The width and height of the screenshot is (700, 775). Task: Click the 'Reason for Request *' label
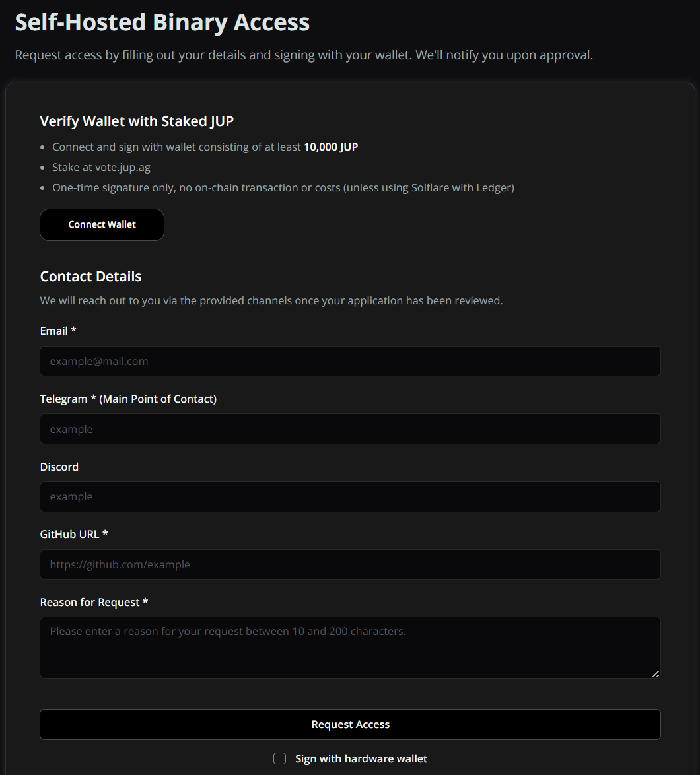pos(94,602)
